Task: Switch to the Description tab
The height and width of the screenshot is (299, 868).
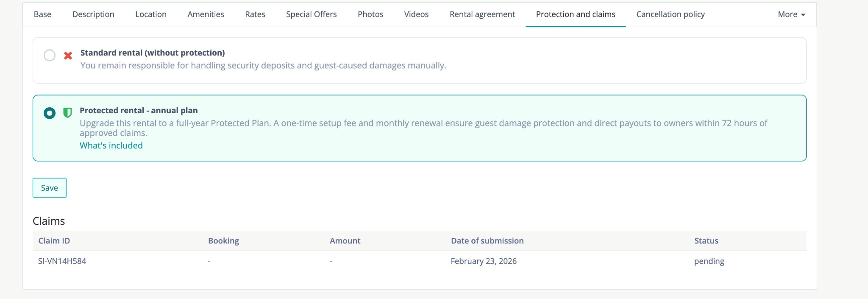Action: (93, 14)
